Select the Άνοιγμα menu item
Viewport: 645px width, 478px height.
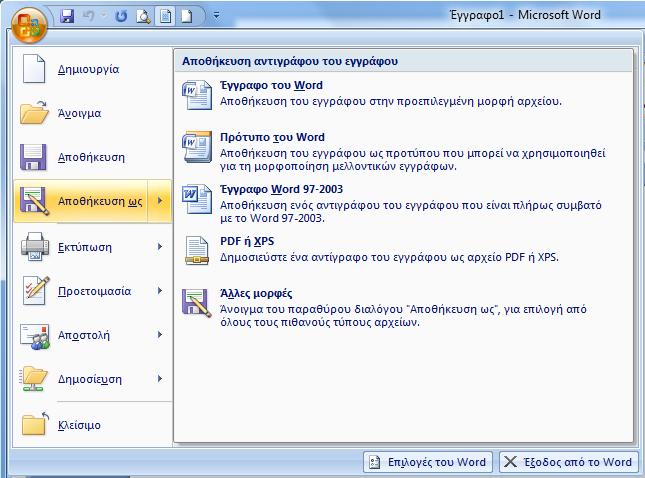point(93,113)
